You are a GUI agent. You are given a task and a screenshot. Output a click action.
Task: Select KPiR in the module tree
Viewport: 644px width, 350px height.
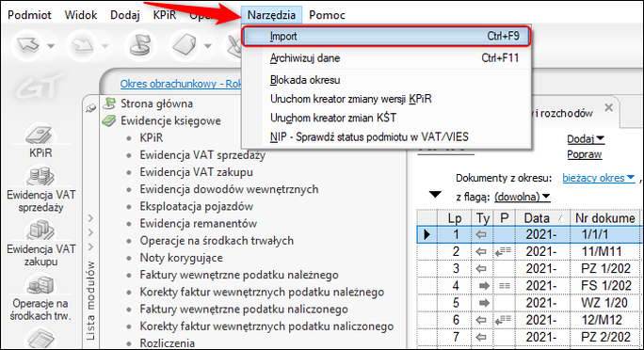coord(152,138)
